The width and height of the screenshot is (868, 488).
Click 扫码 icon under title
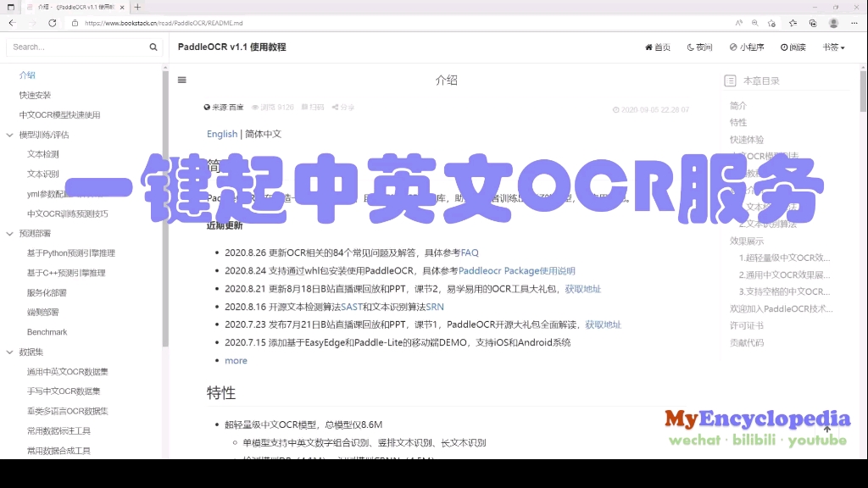(313, 108)
